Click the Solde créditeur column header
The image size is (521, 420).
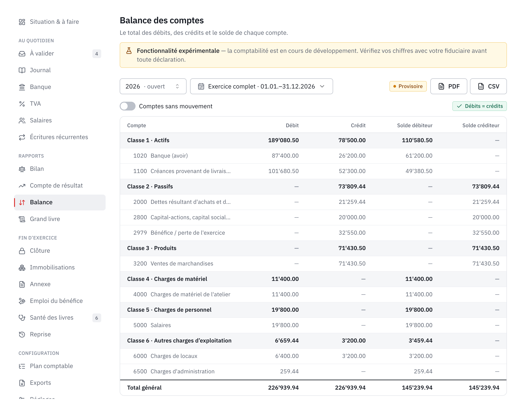coord(481,125)
